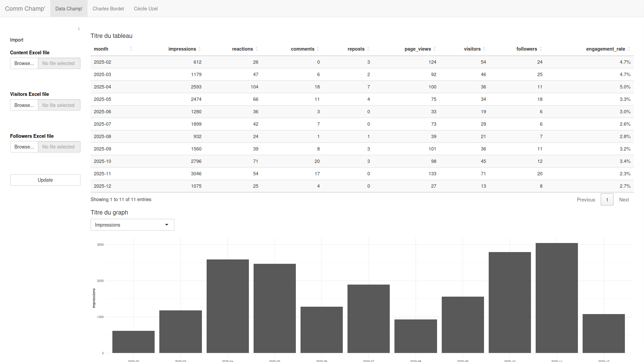
Task: Sort by followers column sort icon
Action: 541,49
